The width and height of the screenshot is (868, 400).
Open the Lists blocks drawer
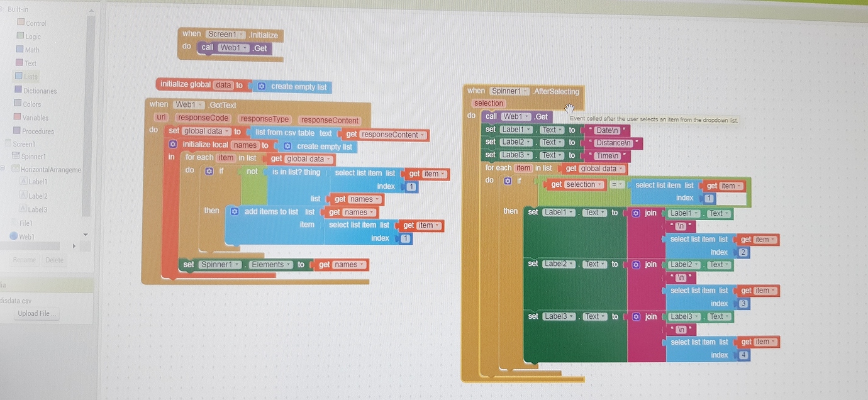(30, 76)
